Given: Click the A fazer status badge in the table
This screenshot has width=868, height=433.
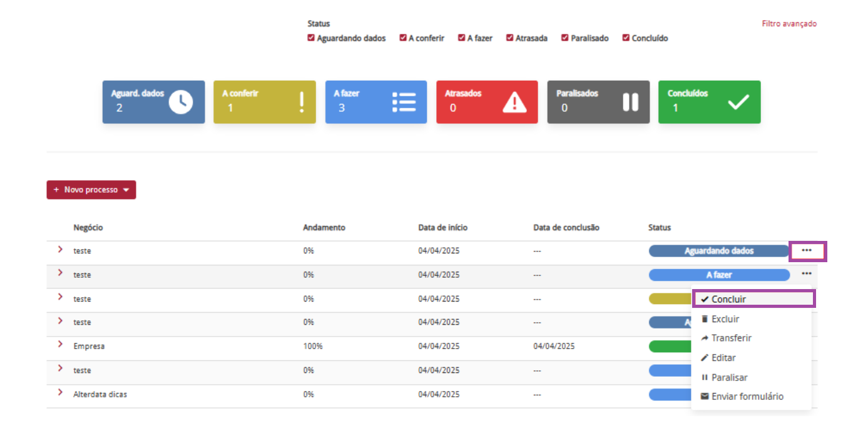Looking at the screenshot, I should click(x=719, y=275).
